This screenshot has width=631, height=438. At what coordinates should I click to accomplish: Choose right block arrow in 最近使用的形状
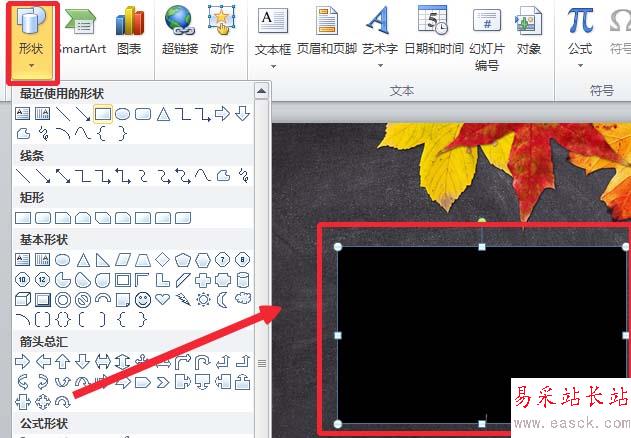pos(222,114)
